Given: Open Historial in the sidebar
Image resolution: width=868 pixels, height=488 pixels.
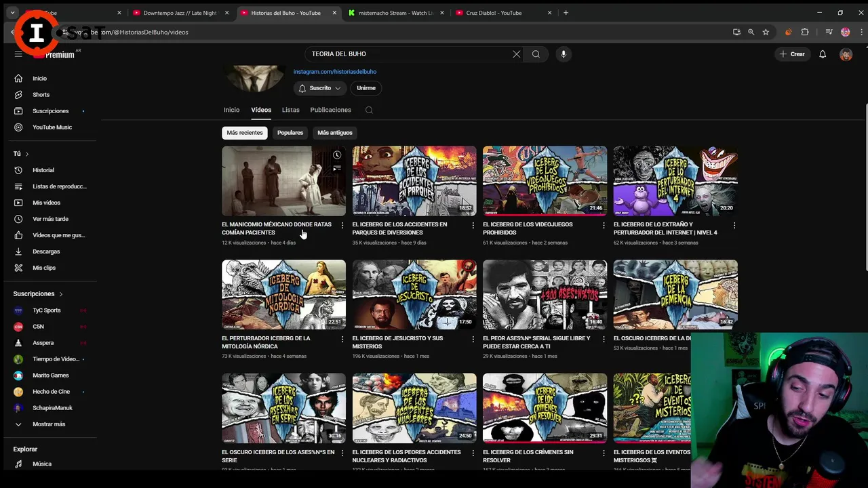Looking at the screenshot, I should pos(51,170).
